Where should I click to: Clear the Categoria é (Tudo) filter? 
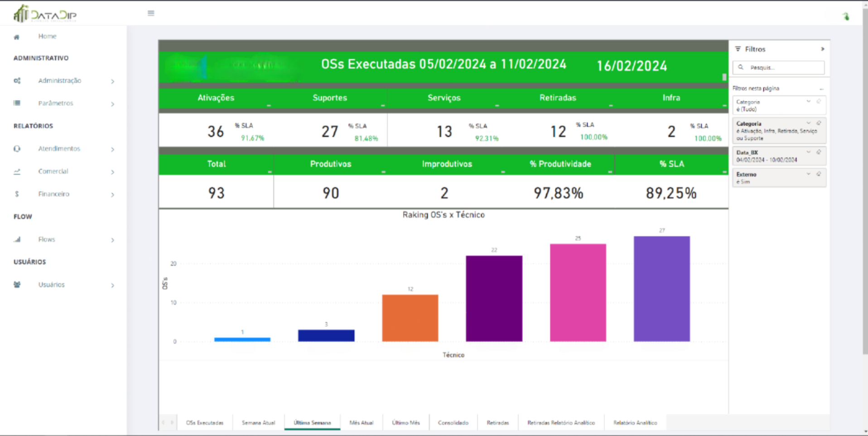[x=819, y=102]
